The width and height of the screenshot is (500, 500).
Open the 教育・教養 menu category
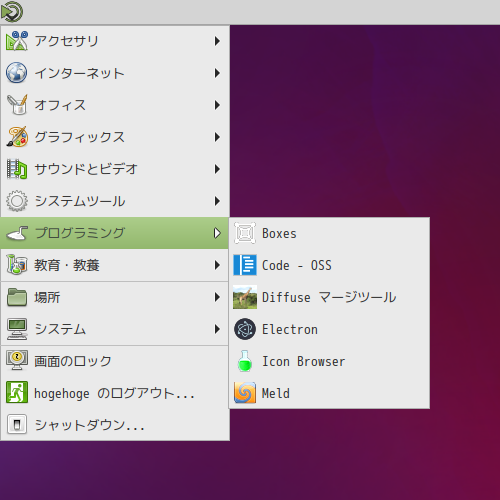[115, 265]
